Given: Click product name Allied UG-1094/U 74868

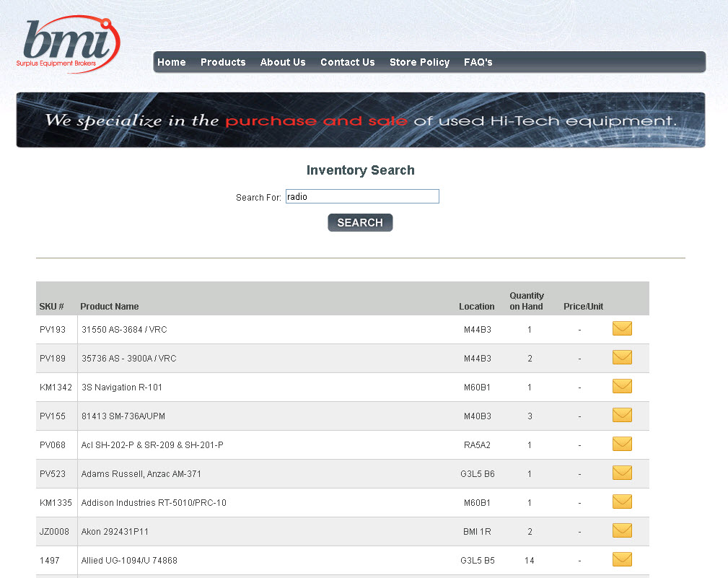Looking at the screenshot, I should point(129,561).
